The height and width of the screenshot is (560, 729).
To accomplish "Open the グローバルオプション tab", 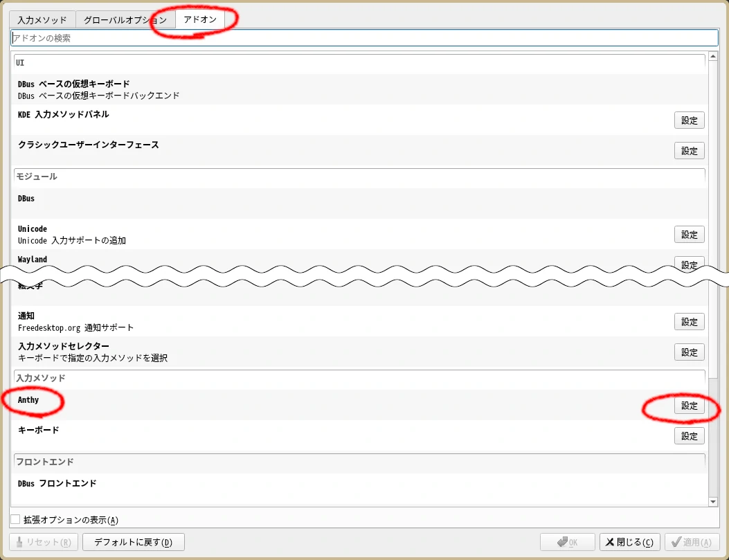I will (125, 20).
